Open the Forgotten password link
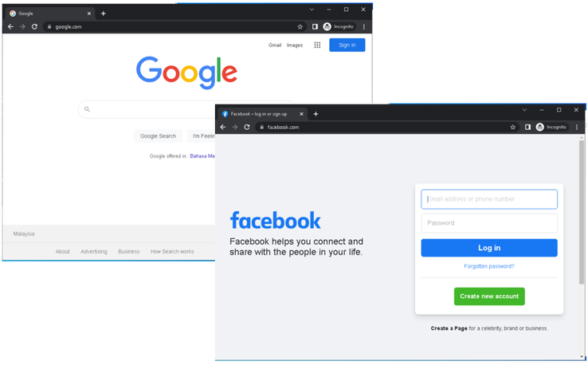This screenshot has height=365, width=588. [489, 266]
